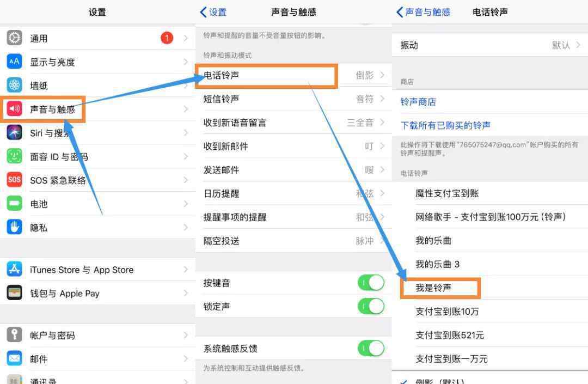Tap the 声音与触感 speaker icon
This screenshot has height=384, width=588.
(x=14, y=109)
